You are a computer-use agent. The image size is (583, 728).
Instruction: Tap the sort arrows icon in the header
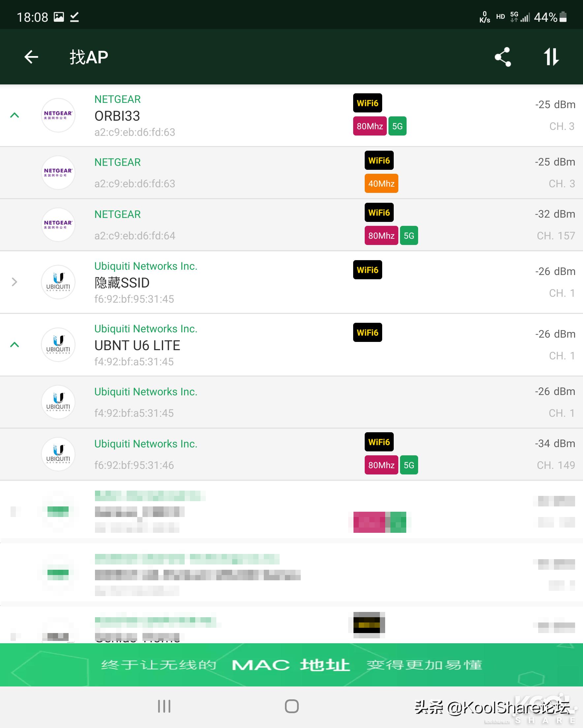(x=551, y=57)
